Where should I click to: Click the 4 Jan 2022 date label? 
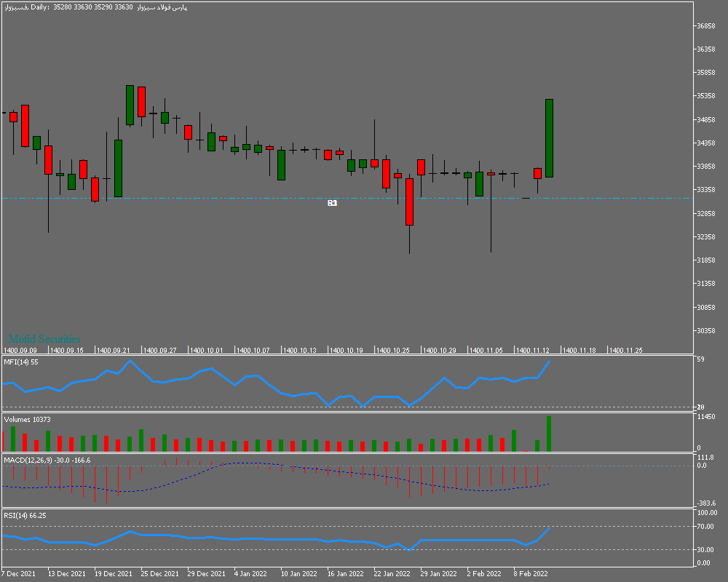250,574
